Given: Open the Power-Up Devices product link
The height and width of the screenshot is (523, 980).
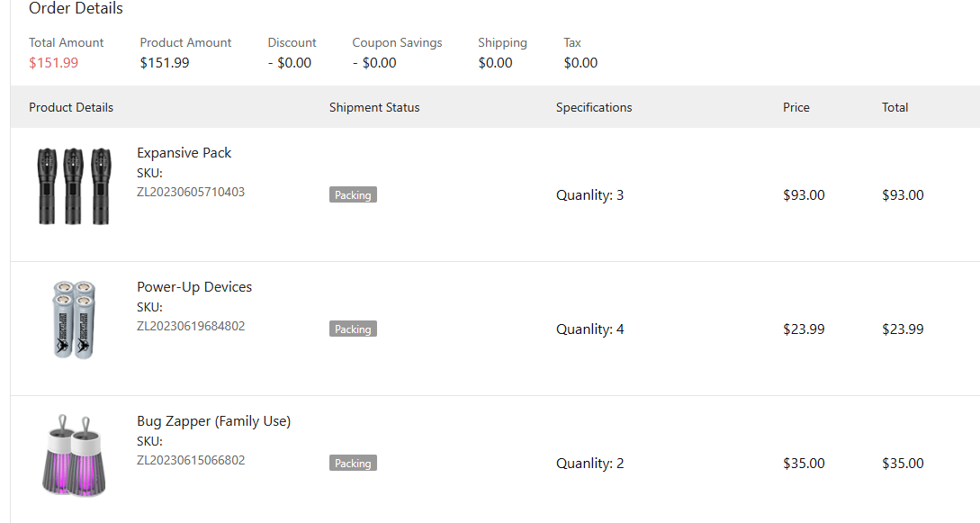Looking at the screenshot, I should (x=194, y=287).
